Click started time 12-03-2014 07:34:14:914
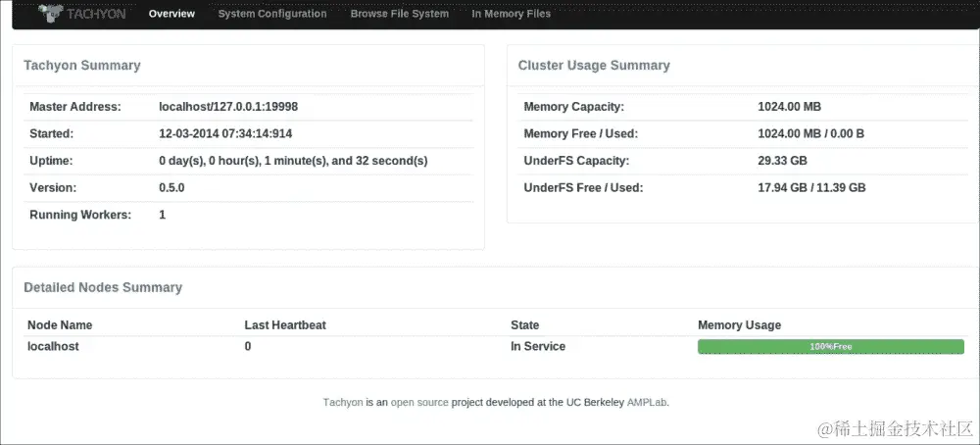The width and height of the screenshot is (980, 445). pyautogui.click(x=225, y=133)
